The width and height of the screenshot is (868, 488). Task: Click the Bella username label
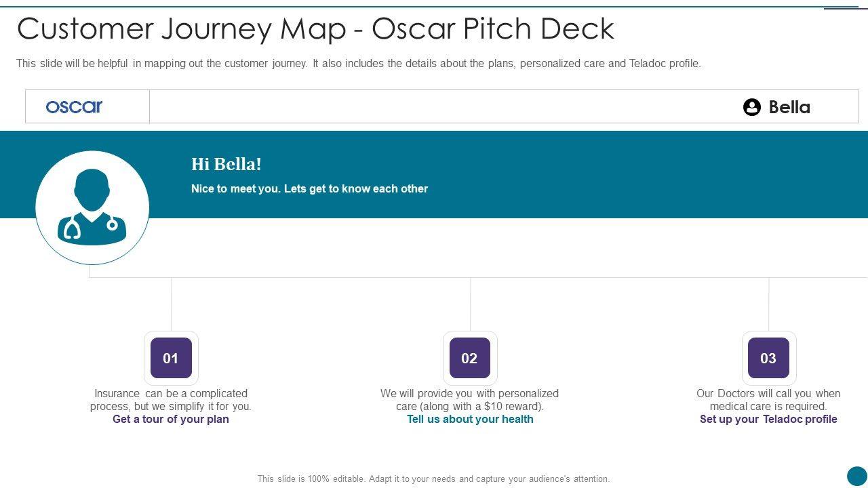(x=789, y=107)
